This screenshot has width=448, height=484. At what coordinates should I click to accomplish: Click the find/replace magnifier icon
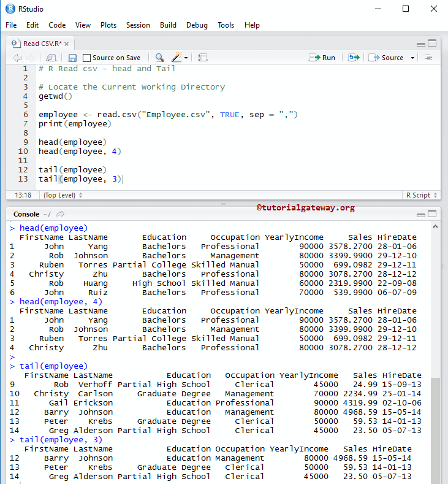[159, 58]
